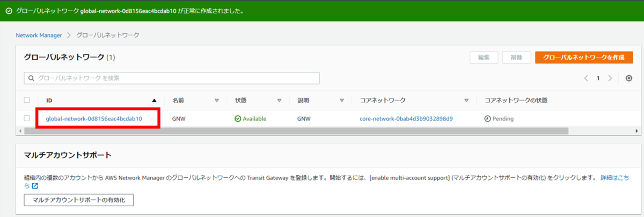
Task: Open core-network-0bab4d3b9032898d9 link
Action: click(x=406, y=118)
